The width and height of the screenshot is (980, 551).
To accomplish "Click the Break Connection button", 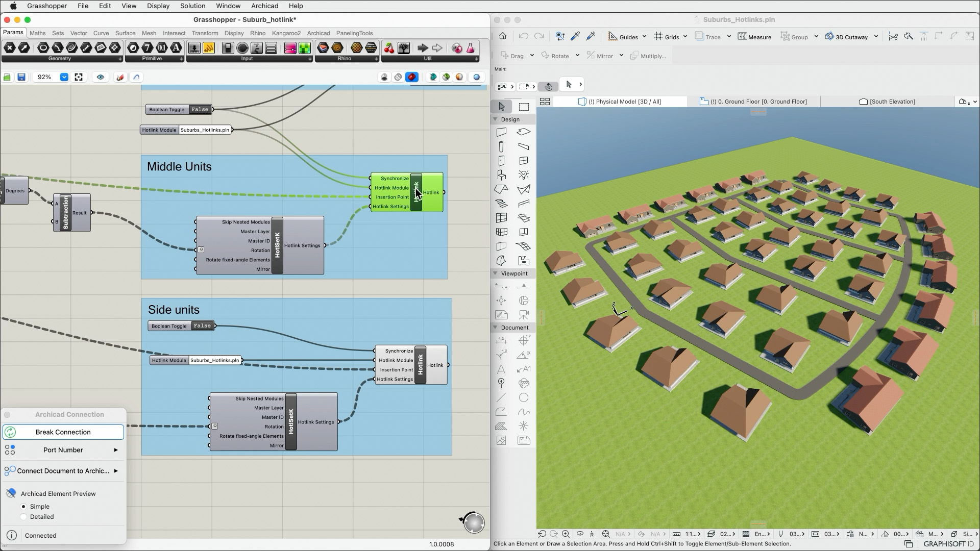I will click(x=63, y=432).
